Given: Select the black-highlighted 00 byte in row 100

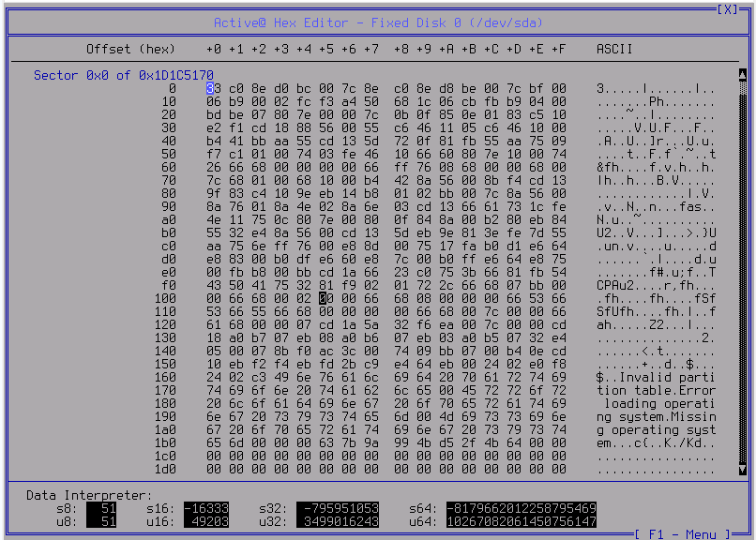Looking at the screenshot, I should (325, 299).
